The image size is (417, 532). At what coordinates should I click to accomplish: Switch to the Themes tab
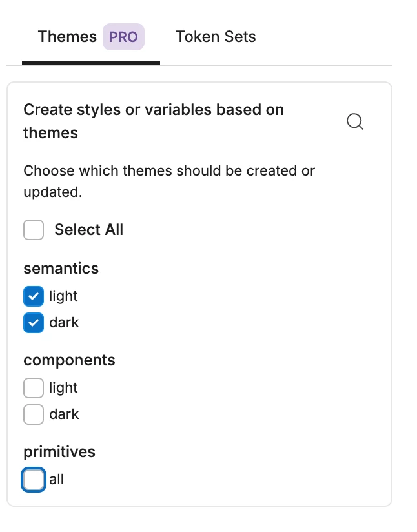67,37
